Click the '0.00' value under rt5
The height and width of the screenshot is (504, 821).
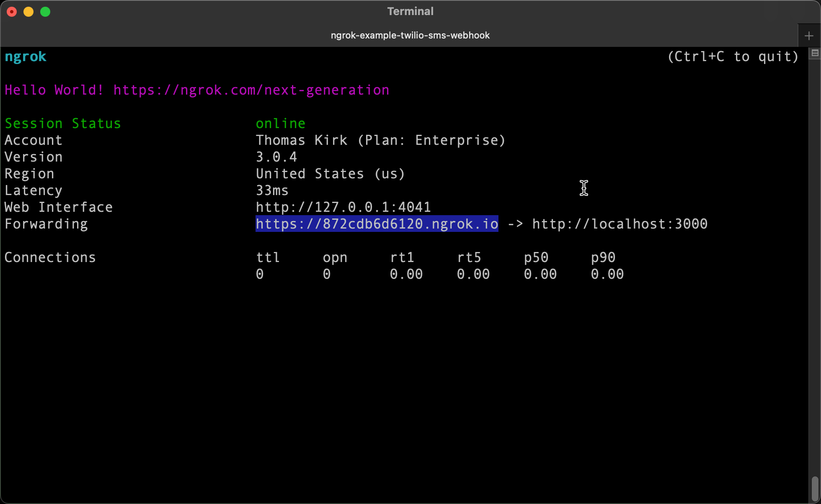pos(473,274)
